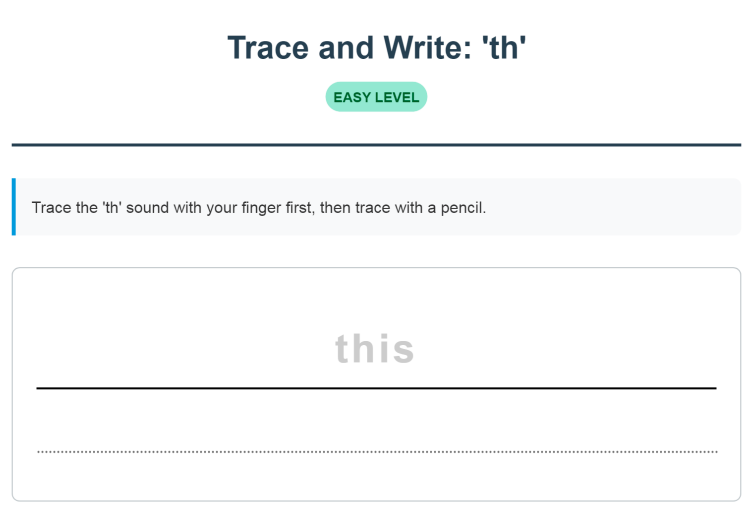
Task: Click the quoted 'th' in the title
Action: [505, 48]
